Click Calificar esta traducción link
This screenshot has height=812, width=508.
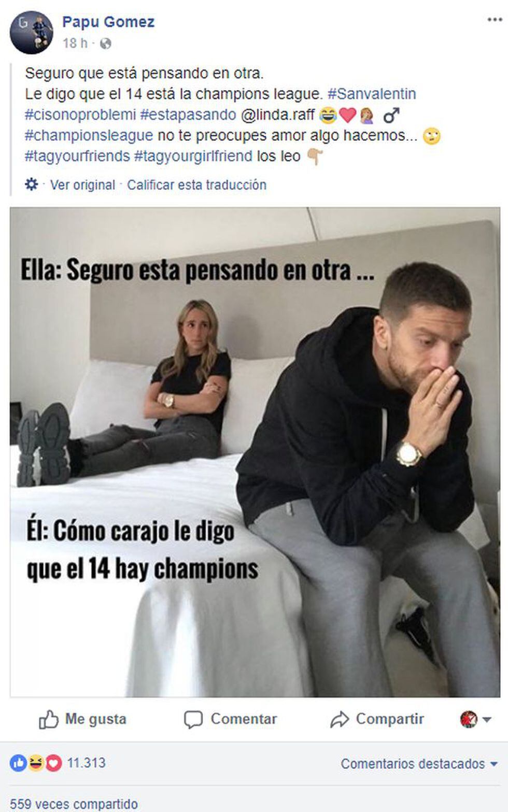click(196, 185)
